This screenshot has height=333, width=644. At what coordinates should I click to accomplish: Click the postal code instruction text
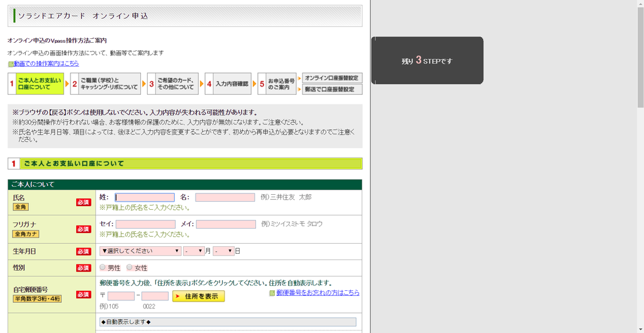point(216,283)
